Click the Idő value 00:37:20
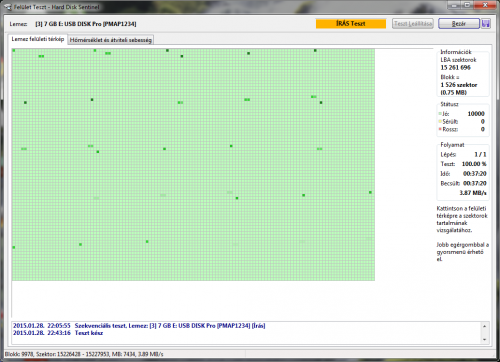The image size is (500, 362). pyautogui.click(x=475, y=174)
